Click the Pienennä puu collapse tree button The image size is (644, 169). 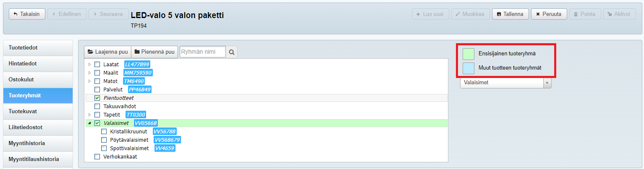154,52
